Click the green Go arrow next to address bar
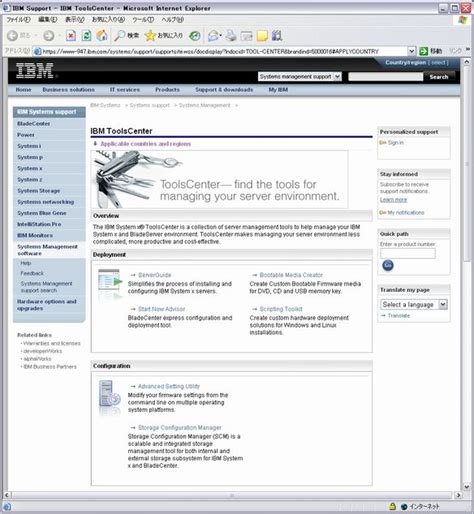This screenshot has height=514, width=474. [423, 51]
